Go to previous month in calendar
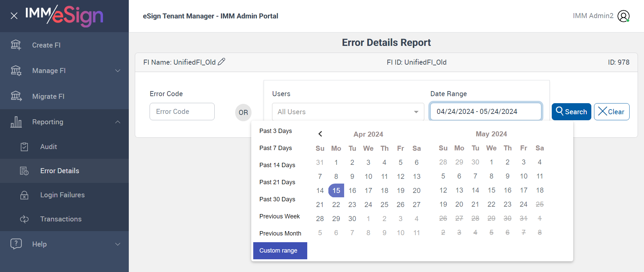 [x=320, y=134]
